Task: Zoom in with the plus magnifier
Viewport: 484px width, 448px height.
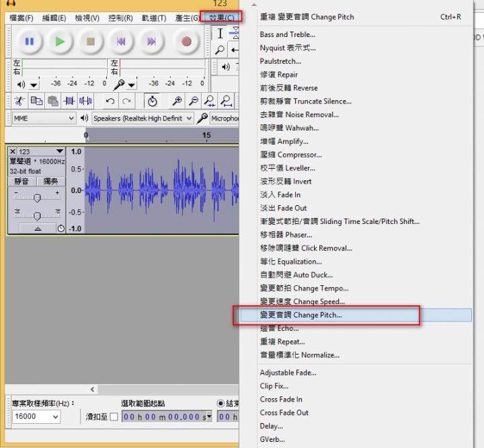Action: point(177,101)
